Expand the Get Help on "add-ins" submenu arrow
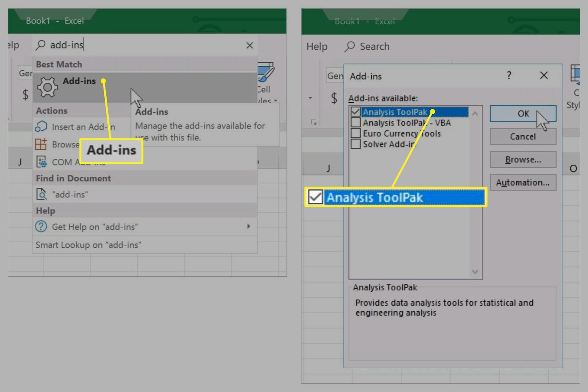Image resolution: width=588 pixels, height=392 pixels. coord(249,226)
